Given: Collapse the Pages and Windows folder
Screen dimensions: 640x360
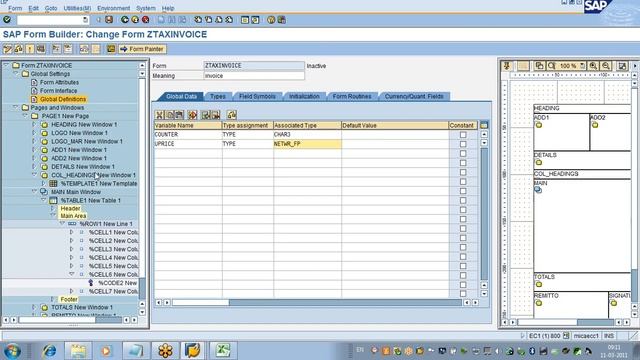Looking at the screenshot, I should [16, 107].
